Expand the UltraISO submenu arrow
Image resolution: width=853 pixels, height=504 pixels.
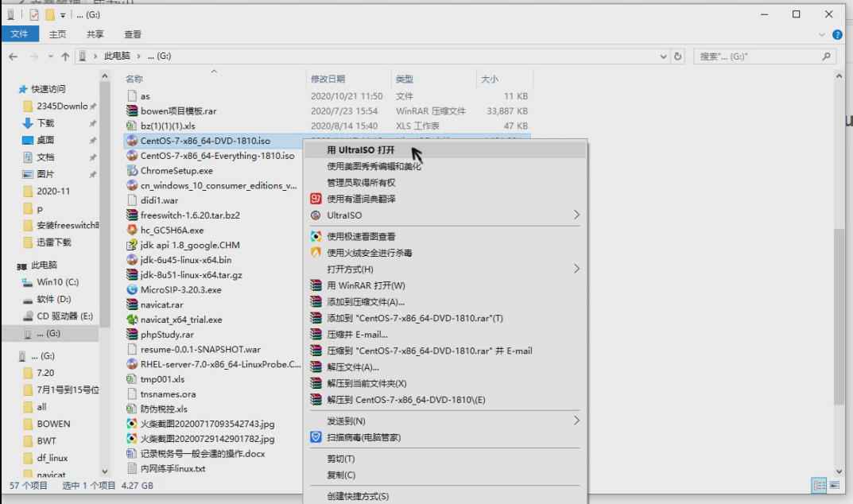pyautogui.click(x=576, y=215)
